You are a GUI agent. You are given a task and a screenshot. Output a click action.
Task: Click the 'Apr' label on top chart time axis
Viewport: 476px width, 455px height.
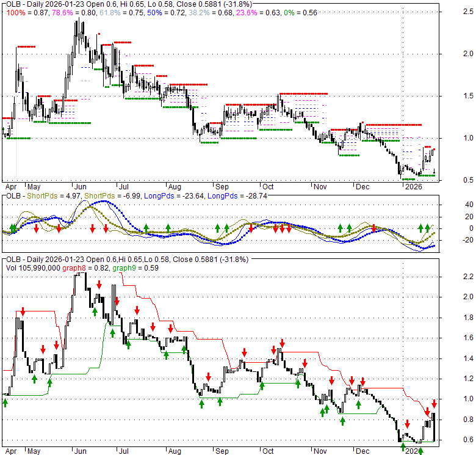click(11, 187)
